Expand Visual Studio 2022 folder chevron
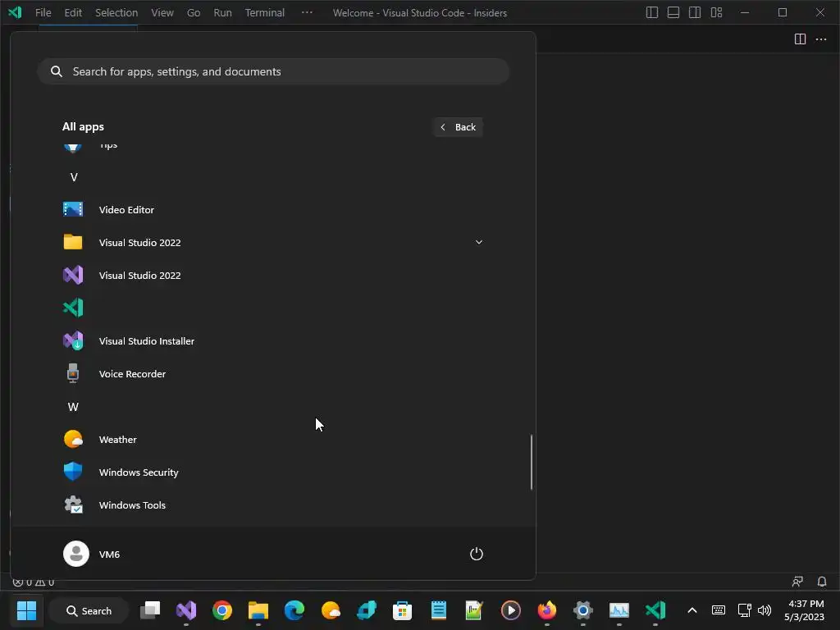The image size is (840, 630). click(479, 242)
